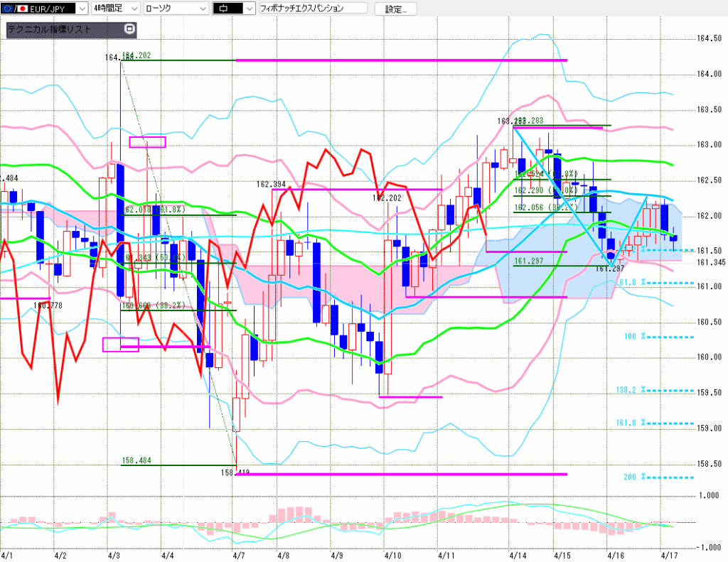
Task: Click the 164.202 high price label
Action: click(136, 55)
